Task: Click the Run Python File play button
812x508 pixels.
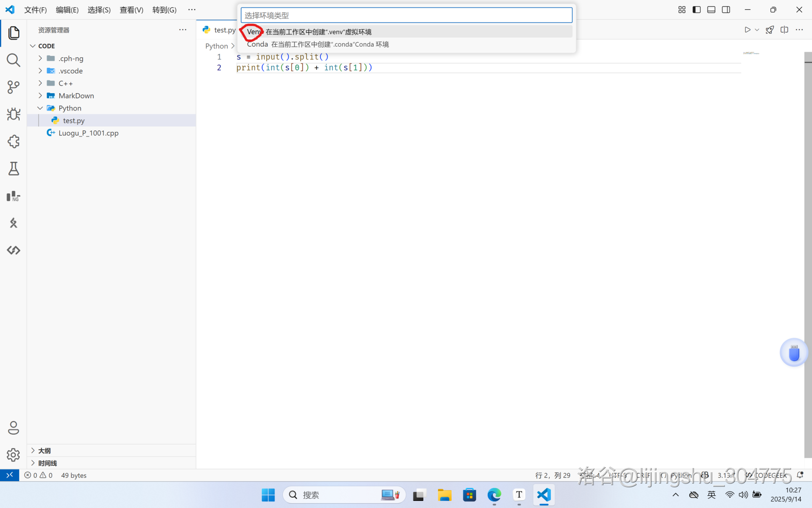Action: click(747, 30)
